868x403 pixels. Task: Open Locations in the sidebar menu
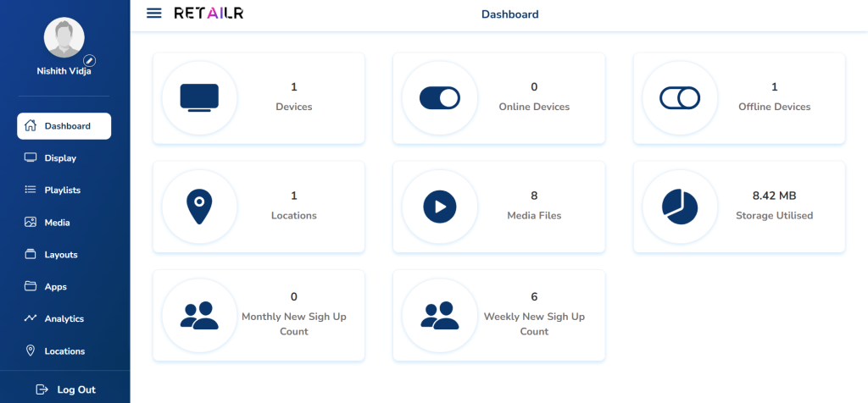click(x=64, y=351)
